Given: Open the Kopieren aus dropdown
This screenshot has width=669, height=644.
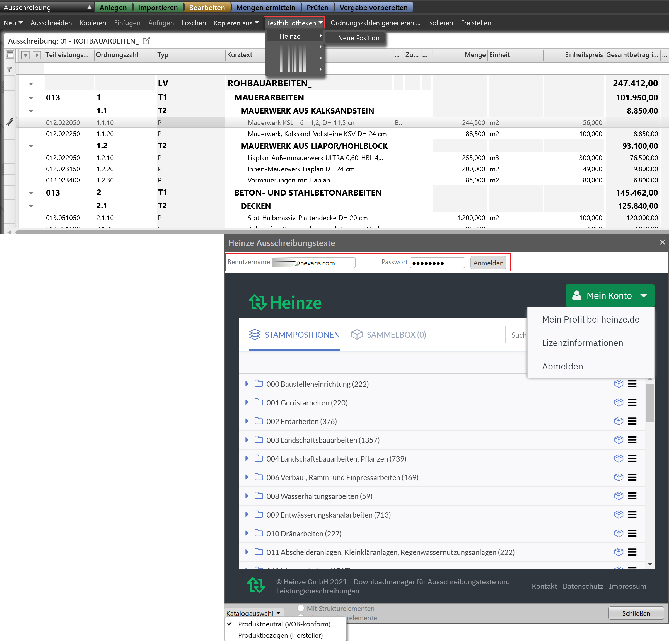Looking at the screenshot, I should [x=236, y=23].
